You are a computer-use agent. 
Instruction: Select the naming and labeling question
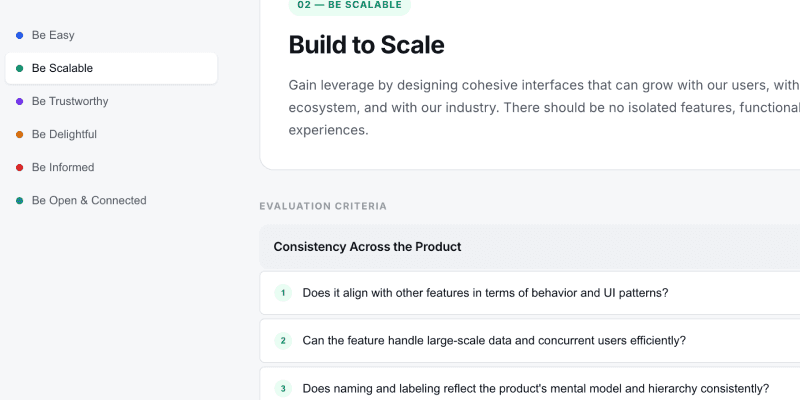tap(535, 388)
